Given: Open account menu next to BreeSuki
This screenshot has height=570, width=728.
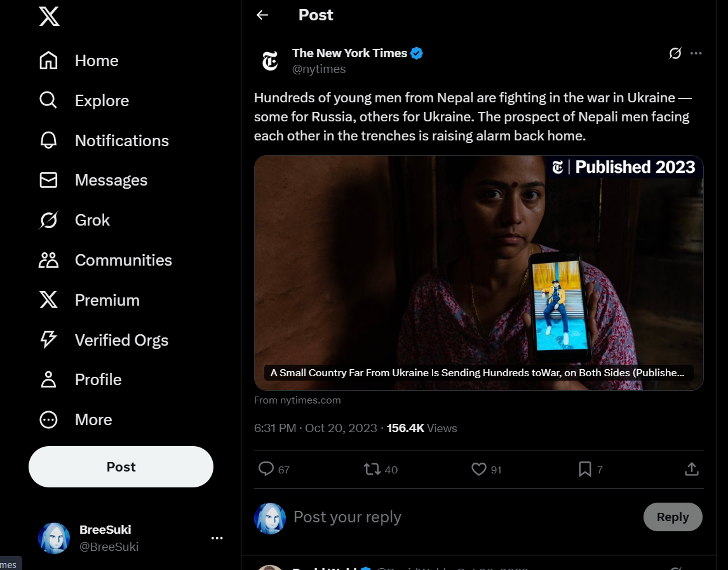Looking at the screenshot, I should click(x=217, y=538).
